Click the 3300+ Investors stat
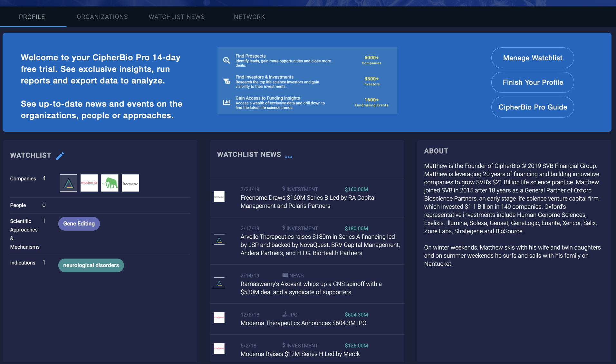Screen dimensions: 616x364 pos(371,81)
